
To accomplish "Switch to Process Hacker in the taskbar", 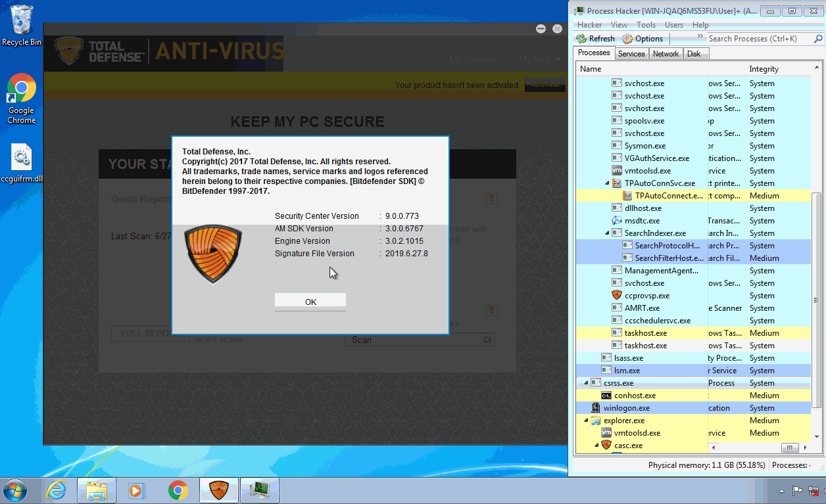I will pyautogui.click(x=260, y=490).
